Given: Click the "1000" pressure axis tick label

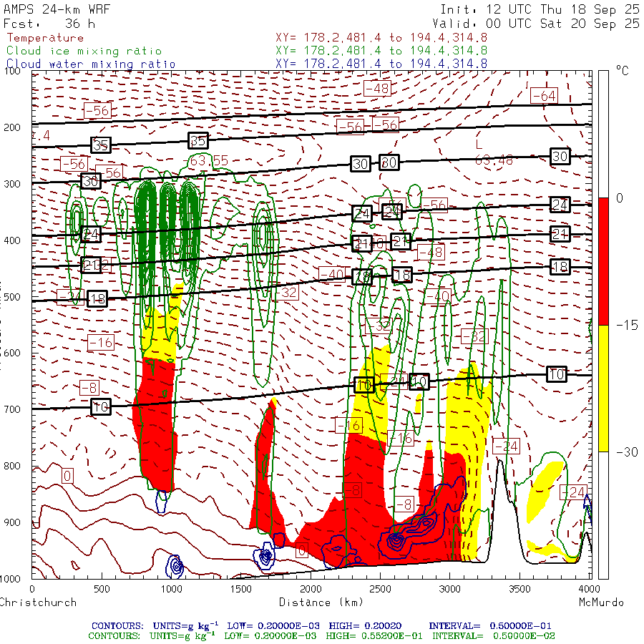Looking at the screenshot, I should coord(10,579).
